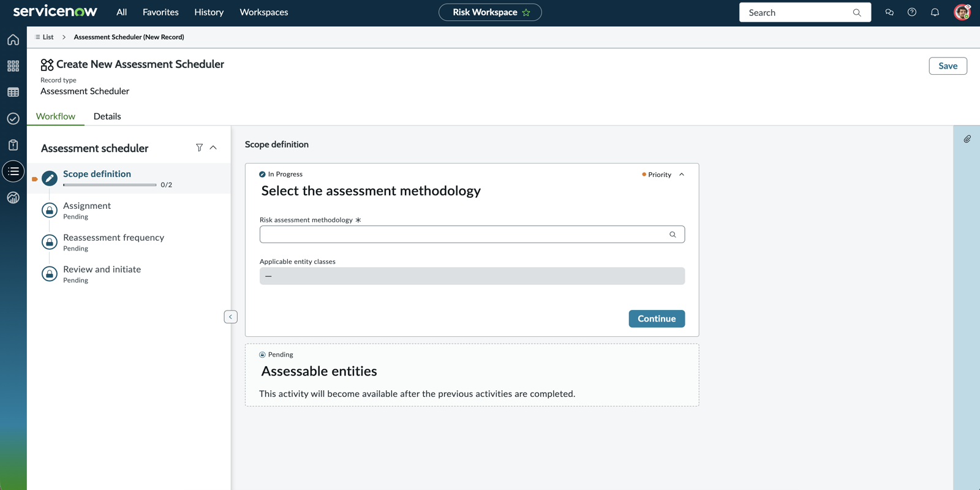Screen dimensions: 980x490
Task: Click the Review and initiate lock icon
Action: click(x=50, y=274)
